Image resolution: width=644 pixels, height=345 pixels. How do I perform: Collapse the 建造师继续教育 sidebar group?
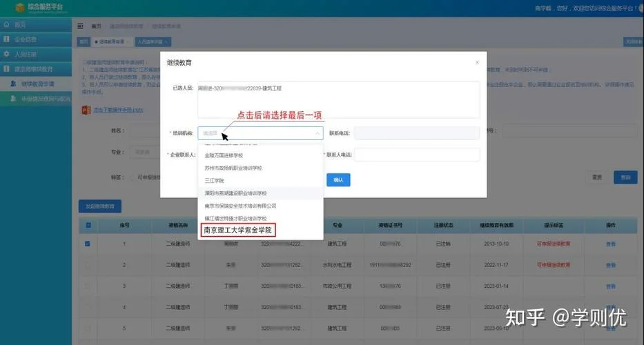(36, 69)
